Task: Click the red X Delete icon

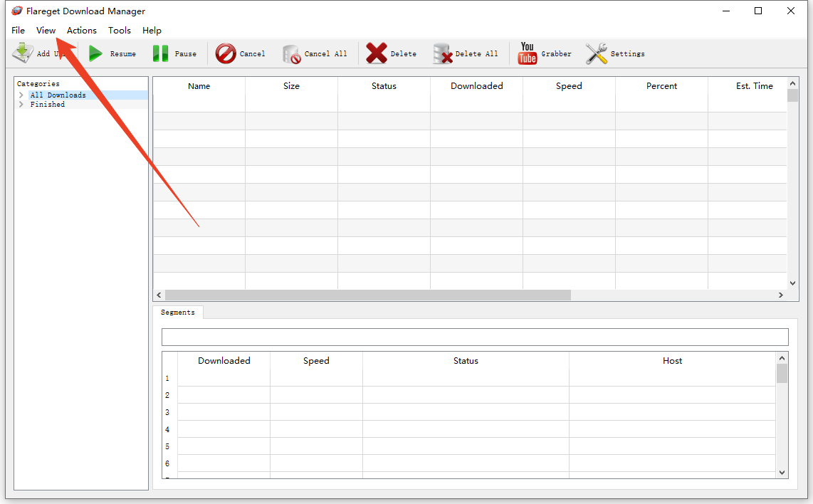Action: [377, 53]
